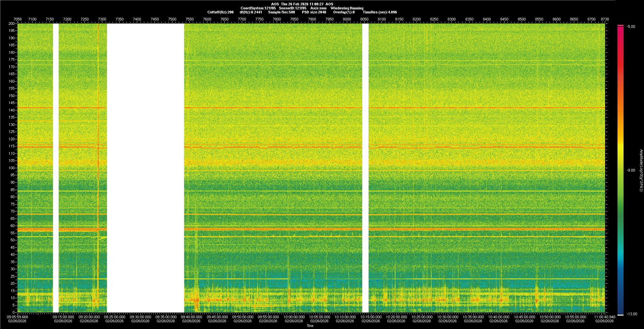Click the PSD size:2048 header text
Screen dimensions: 644x329
coord(314,12)
